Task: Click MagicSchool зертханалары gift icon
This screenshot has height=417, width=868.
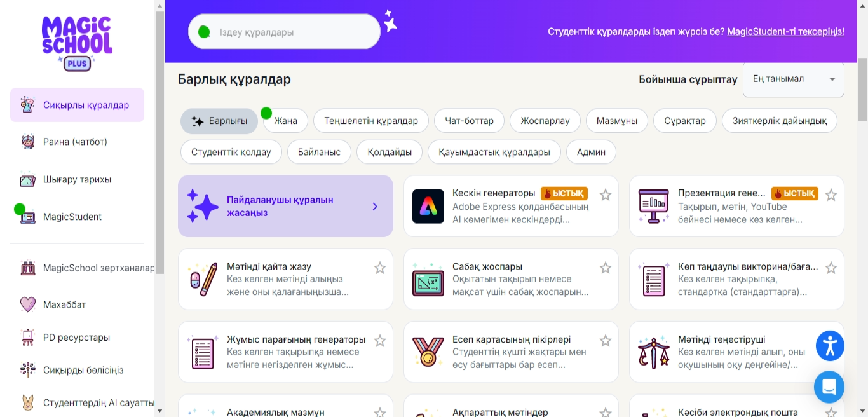Action: [x=27, y=268]
